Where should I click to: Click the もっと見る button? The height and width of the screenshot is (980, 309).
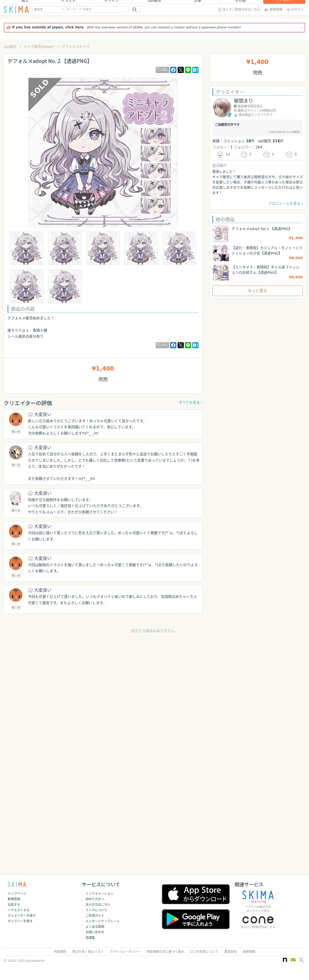tap(257, 291)
